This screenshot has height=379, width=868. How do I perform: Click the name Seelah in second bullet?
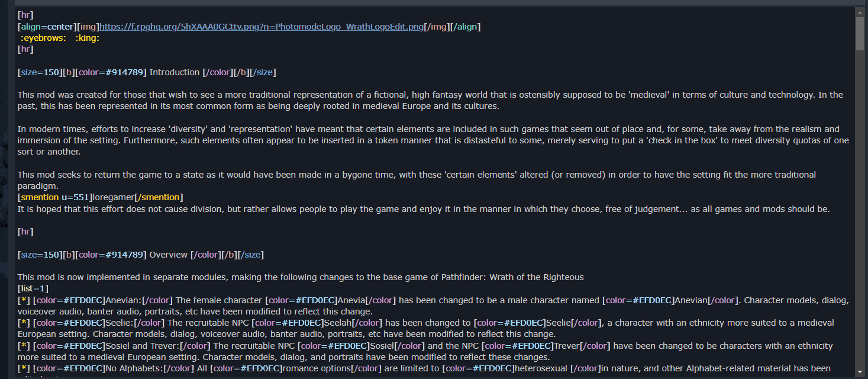pyautogui.click(x=338, y=323)
